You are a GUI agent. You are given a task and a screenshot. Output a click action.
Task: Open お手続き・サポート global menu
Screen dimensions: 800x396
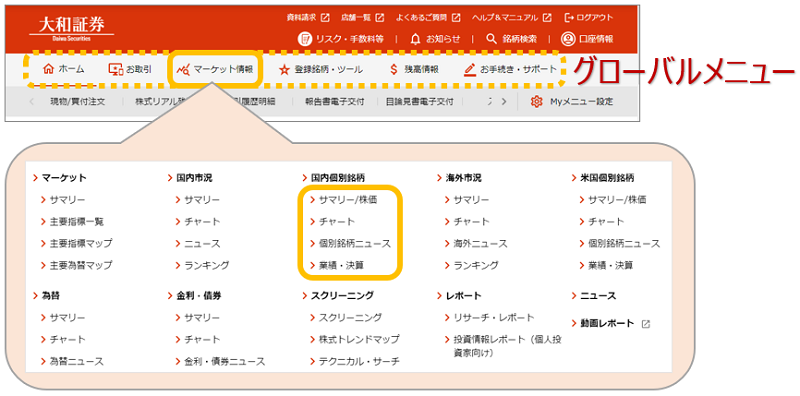tap(511, 69)
